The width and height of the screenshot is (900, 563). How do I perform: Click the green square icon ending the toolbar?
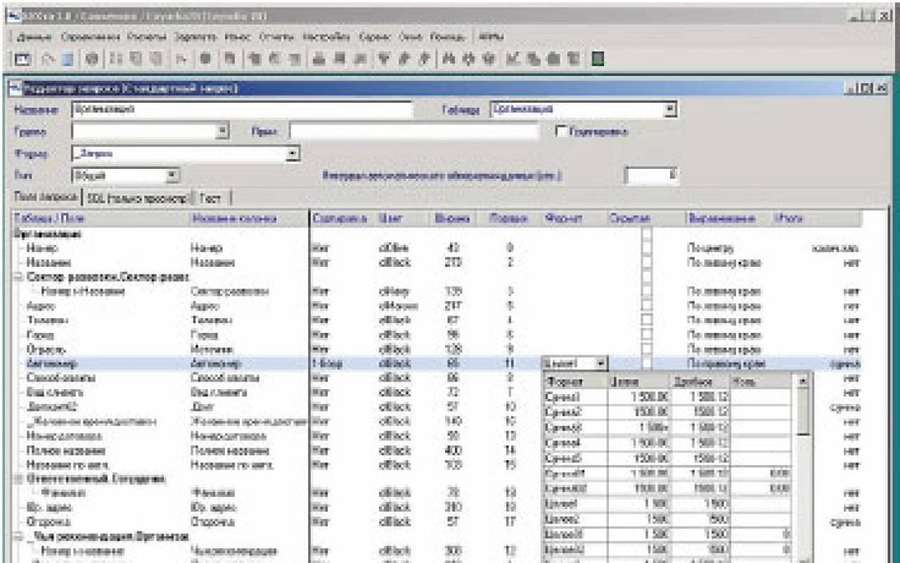point(598,59)
